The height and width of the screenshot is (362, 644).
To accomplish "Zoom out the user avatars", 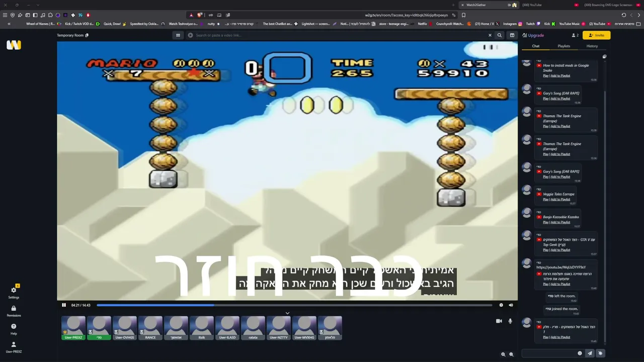I will [511, 354].
